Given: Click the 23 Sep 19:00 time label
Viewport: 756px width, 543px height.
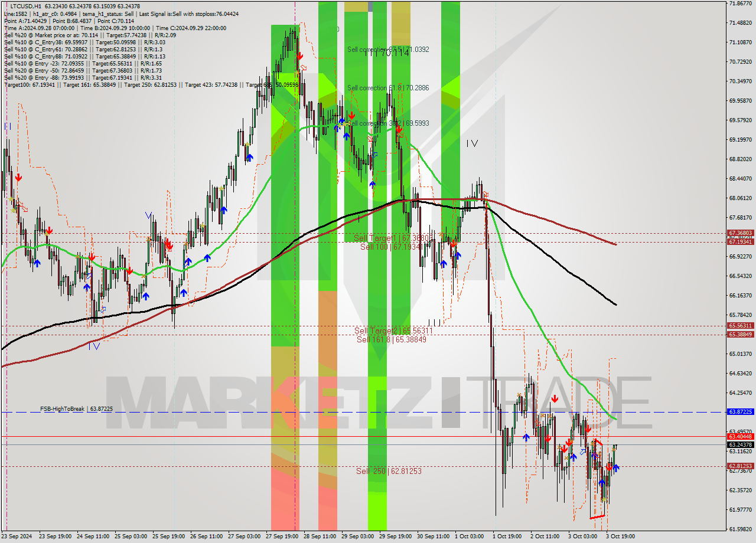Looking at the screenshot, I should coord(55,537).
